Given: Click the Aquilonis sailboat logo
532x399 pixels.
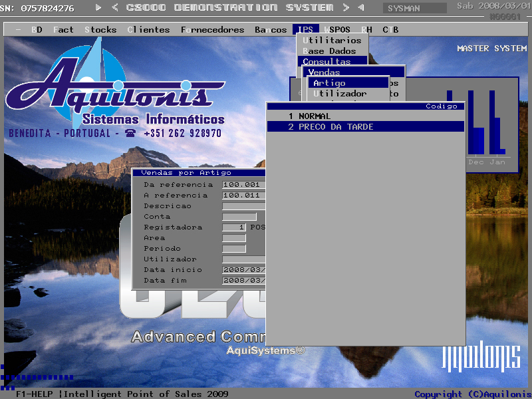Looking at the screenshot, I should (106, 73).
